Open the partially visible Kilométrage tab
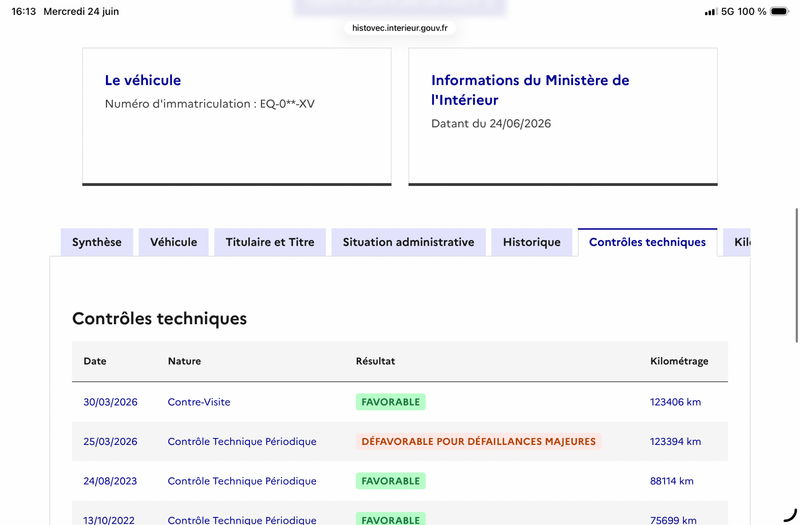The height and width of the screenshot is (525, 800). click(x=737, y=242)
